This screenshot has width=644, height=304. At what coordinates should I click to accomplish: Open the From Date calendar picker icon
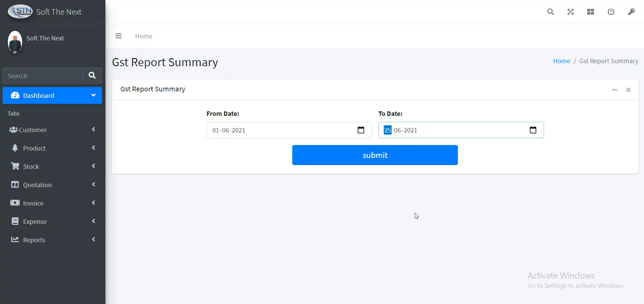click(361, 130)
